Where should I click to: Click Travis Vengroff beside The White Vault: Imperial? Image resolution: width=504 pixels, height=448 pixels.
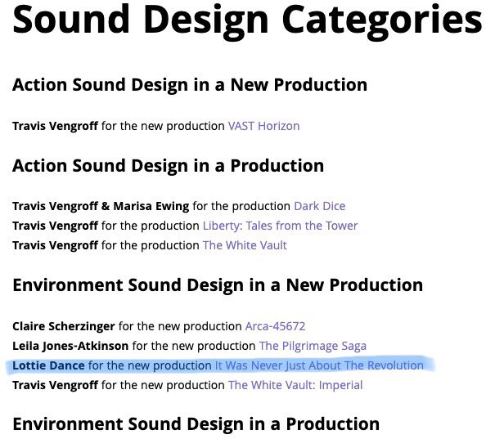[x=55, y=385]
